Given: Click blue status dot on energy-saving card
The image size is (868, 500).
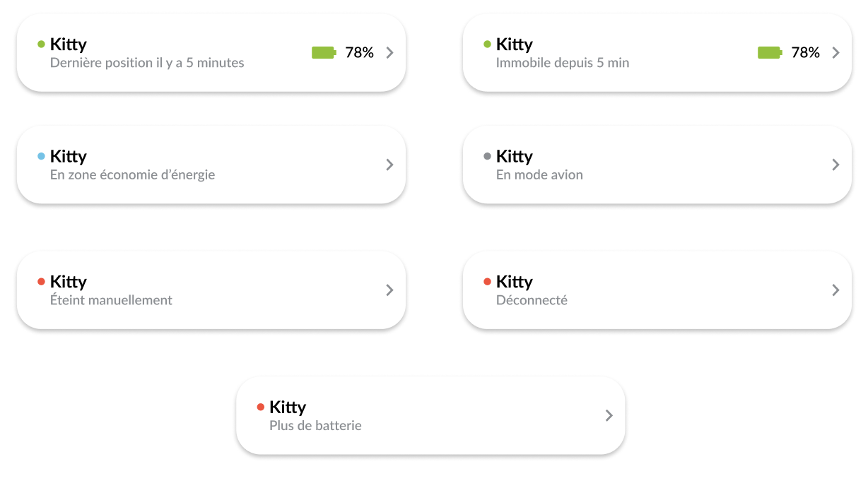Looking at the screenshot, I should click(x=41, y=156).
